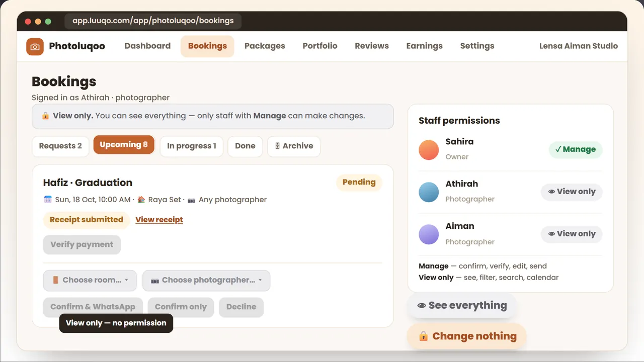Select the Bookings nav item
644x362 pixels.
(x=207, y=46)
